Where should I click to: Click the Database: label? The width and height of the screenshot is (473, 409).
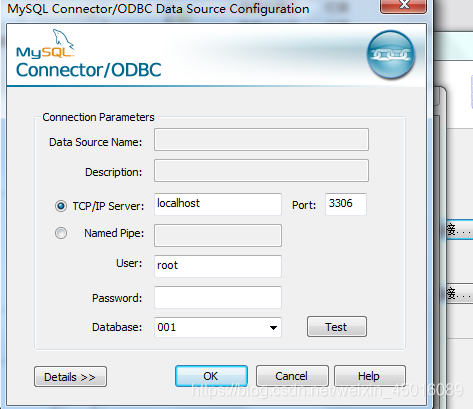[117, 327]
